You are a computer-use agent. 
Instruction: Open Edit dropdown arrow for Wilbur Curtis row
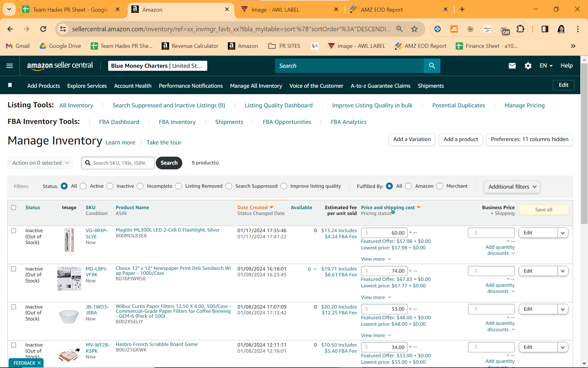(563, 309)
